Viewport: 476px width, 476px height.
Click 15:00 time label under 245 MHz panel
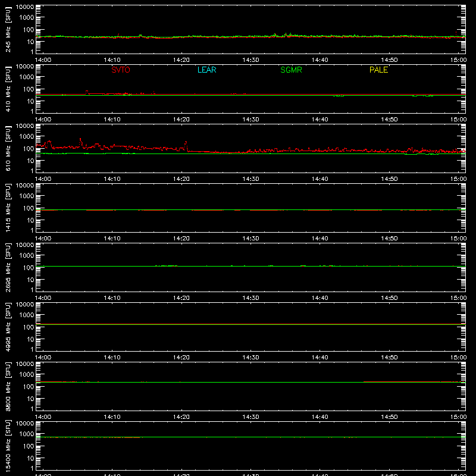tap(458, 60)
